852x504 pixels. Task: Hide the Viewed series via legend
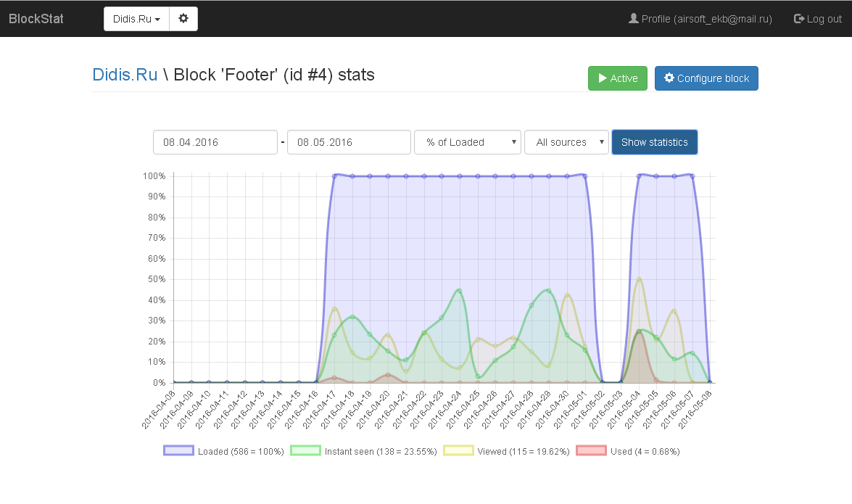tap(458, 451)
